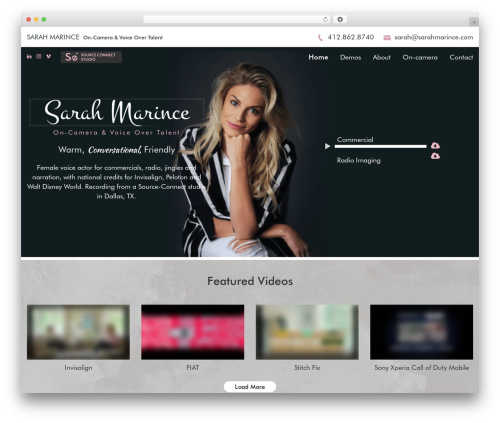Open a new browser tab with plus button
The width and height of the screenshot is (500, 423).
[x=474, y=22]
